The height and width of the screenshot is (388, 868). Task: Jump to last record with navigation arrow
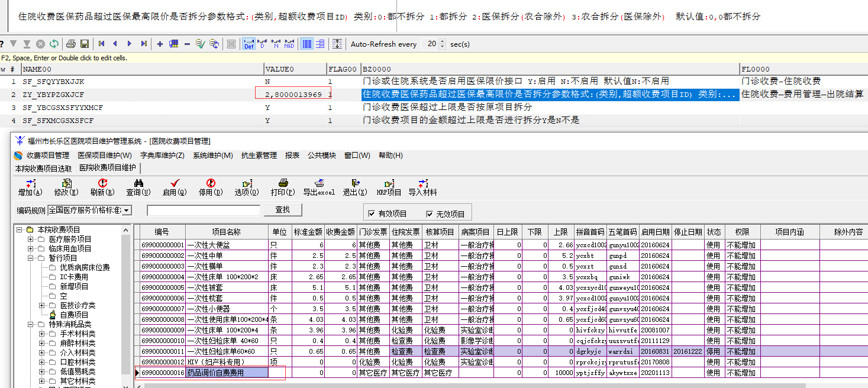[x=144, y=44]
